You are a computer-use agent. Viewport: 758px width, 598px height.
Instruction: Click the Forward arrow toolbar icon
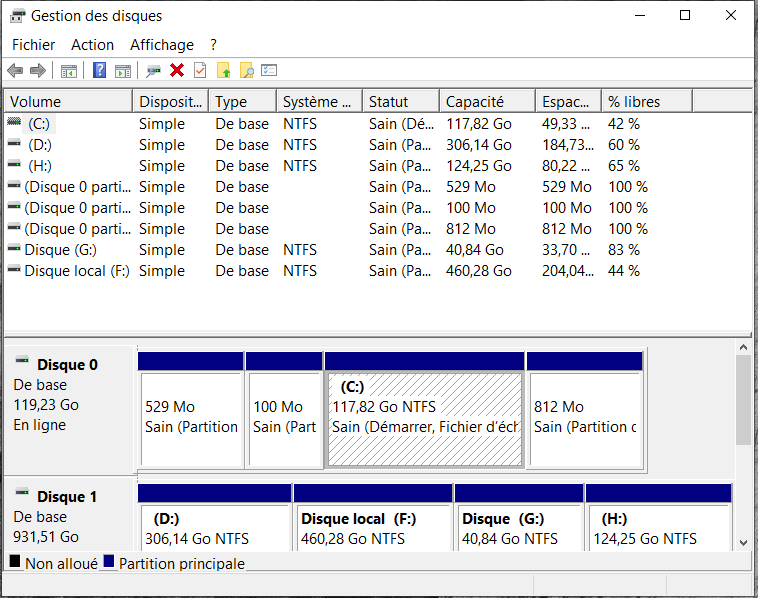(x=37, y=70)
